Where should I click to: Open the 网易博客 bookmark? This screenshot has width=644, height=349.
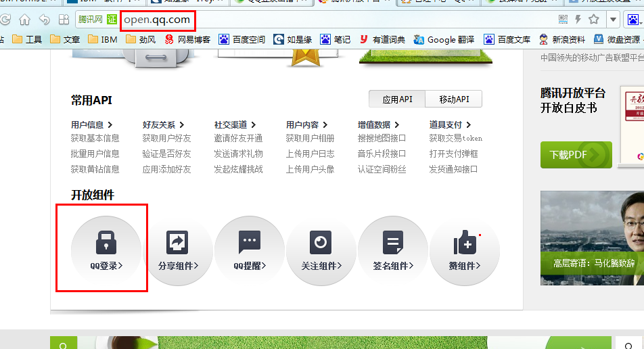point(187,39)
